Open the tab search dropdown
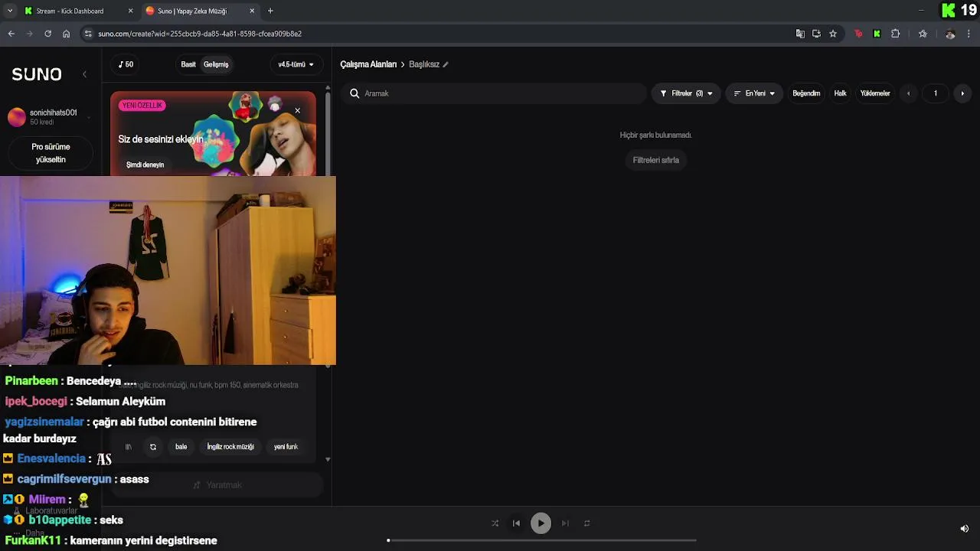The image size is (980, 551). [9, 11]
